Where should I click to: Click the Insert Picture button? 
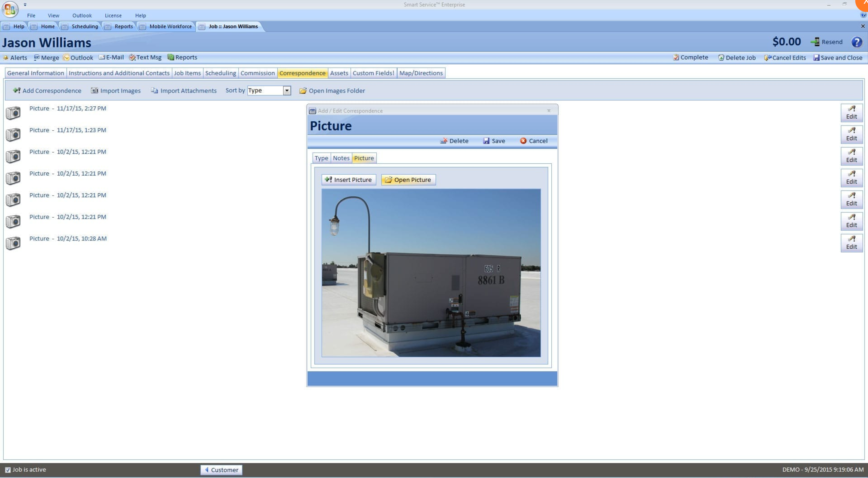point(349,180)
